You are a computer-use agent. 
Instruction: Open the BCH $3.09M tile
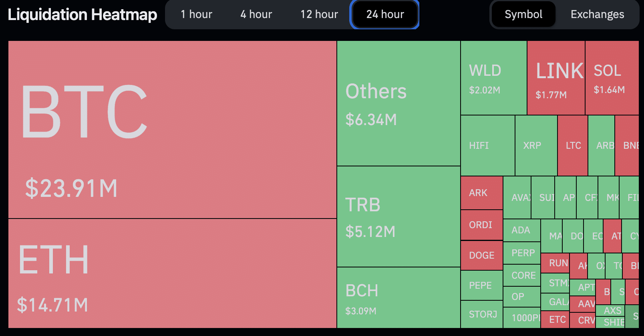[398, 298]
